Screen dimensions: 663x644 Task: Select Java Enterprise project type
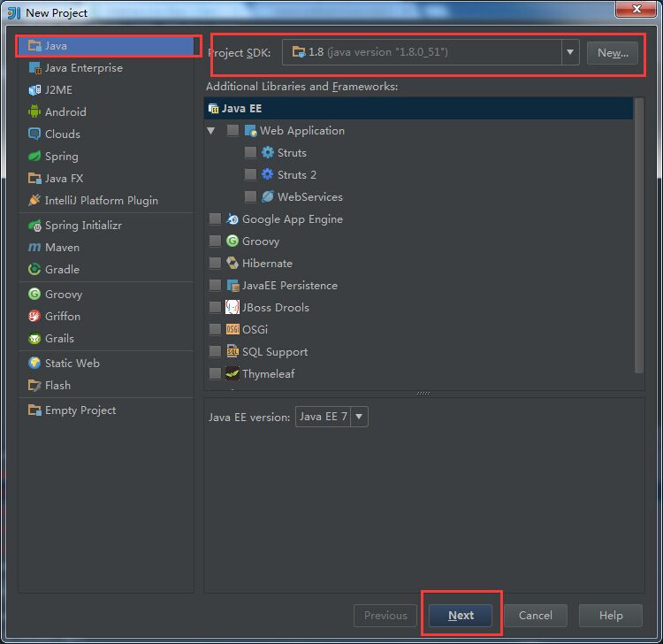coord(106,68)
